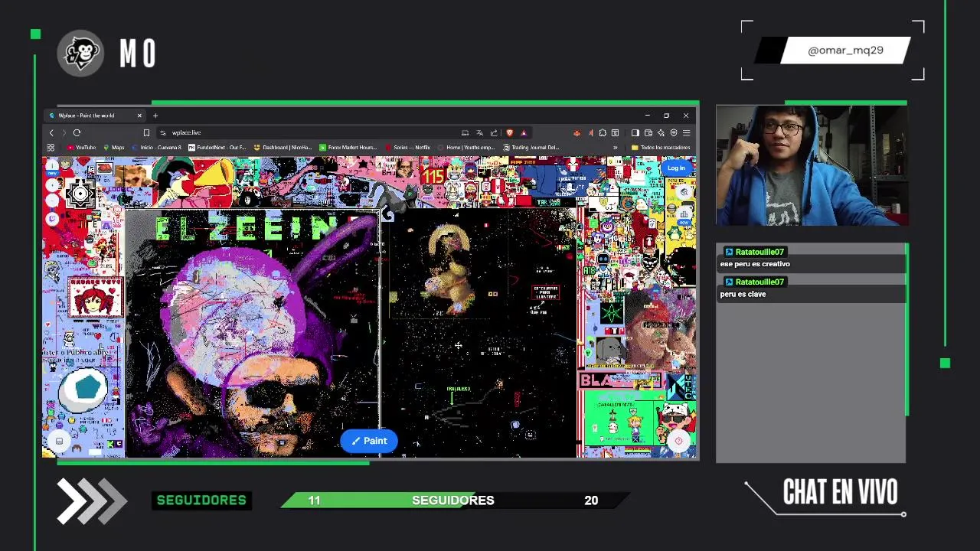This screenshot has width=980, height=551.
Task: Expand hidden bookmarks with double chevron
Action: pyautogui.click(x=615, y=148)
